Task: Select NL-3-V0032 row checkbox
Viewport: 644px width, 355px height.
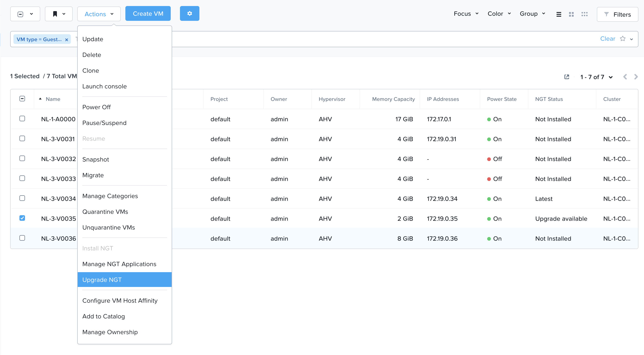Action: pyautogui.click(x=22, y=158)
